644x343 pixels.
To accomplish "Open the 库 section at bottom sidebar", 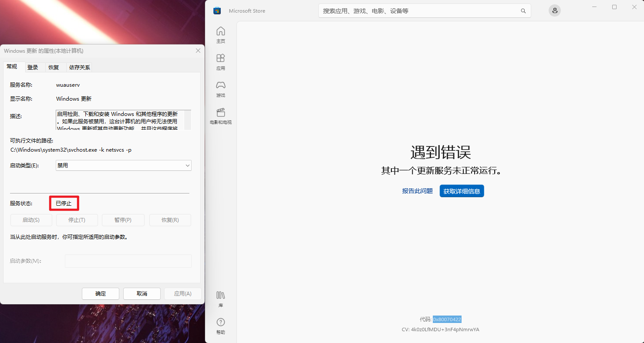I will 221,298.
